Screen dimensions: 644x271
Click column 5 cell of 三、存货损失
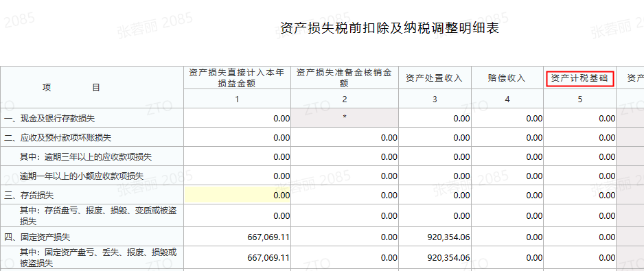click(x=580, y=195)
